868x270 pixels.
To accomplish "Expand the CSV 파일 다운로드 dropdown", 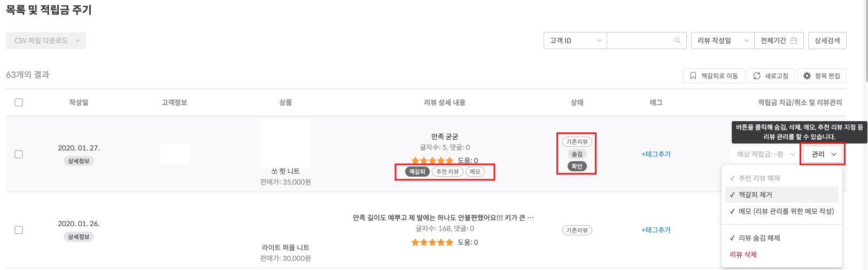I will (46, 41).
